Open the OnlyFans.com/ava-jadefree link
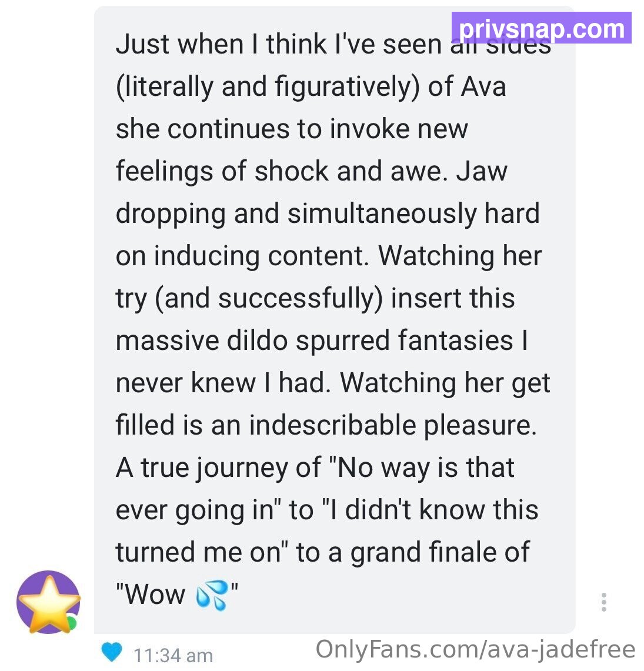This screenshot has height=671, width=644. [x=475, y=650]
